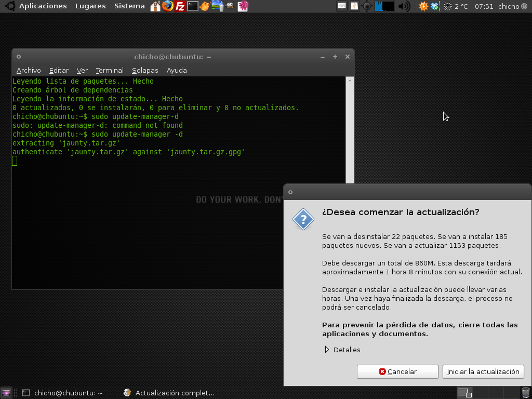Switch to chicho@chubuntu taskbar window
The width and height of the screenshot is (532, 399).
(x=63, y=393)
